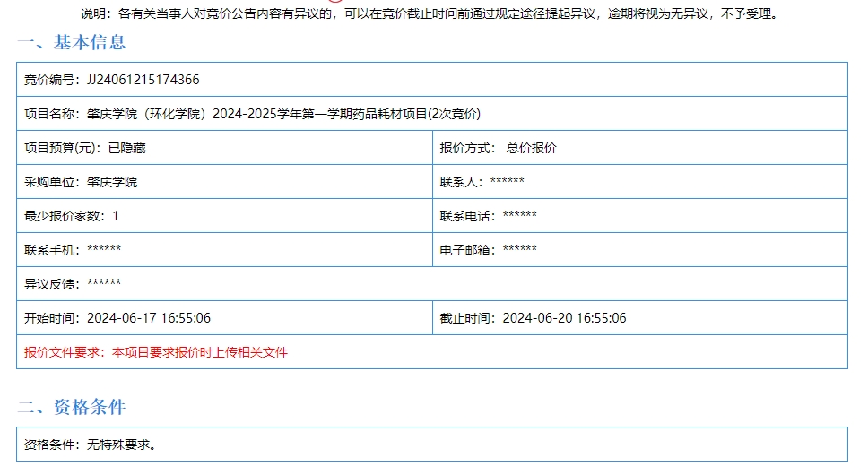Click the 截止时间 2024-06-20 value

564,318
